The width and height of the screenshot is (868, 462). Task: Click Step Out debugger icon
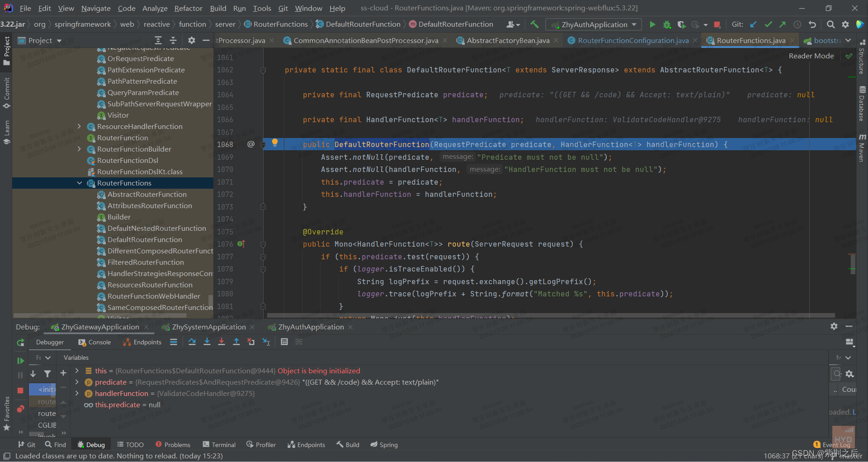click(x=236, y=342)
